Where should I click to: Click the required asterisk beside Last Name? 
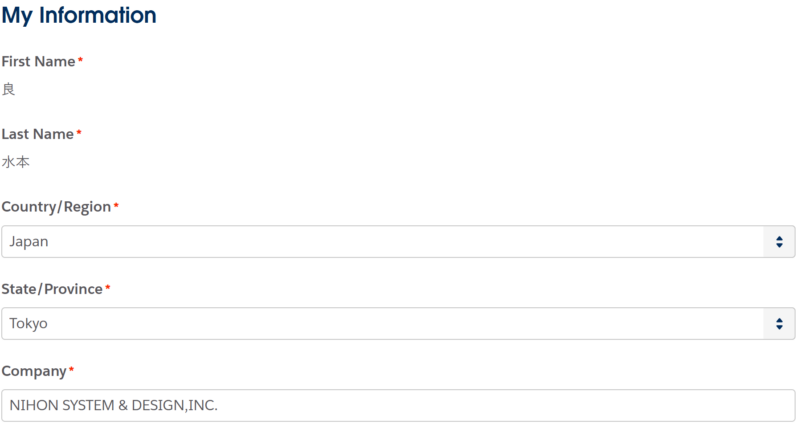(x=79, y=133)
